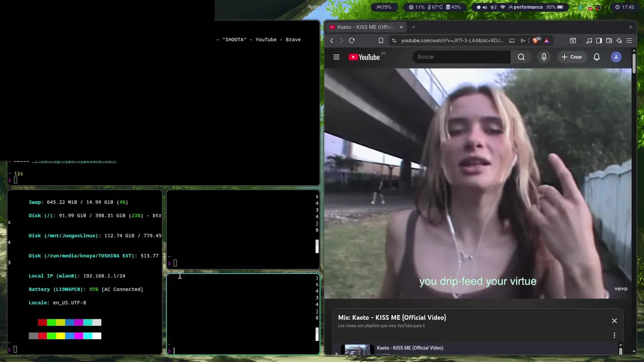Image resolution: width=644 pixels, height=362 pixels.
Task: Click the Locale en_US.UTF-8 line
Action: click(57, 303)
